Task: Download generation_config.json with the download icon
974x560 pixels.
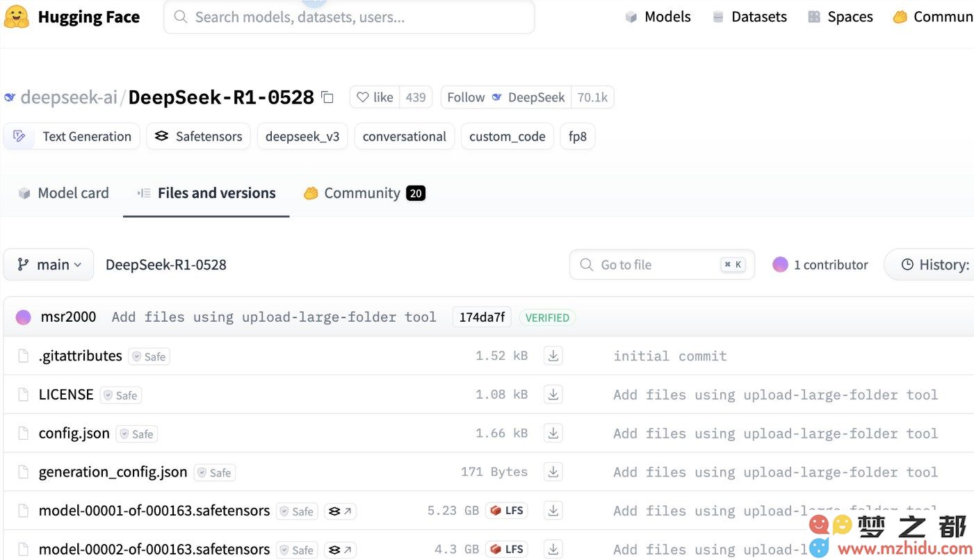Action: (x=553, y=472)
